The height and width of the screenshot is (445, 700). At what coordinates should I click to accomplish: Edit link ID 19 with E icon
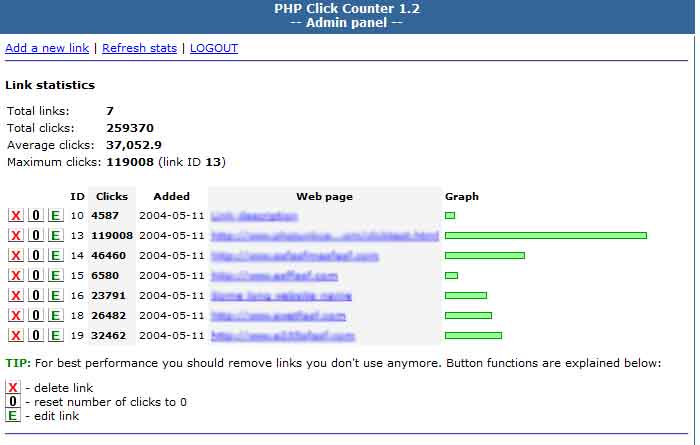click(56, 336)
